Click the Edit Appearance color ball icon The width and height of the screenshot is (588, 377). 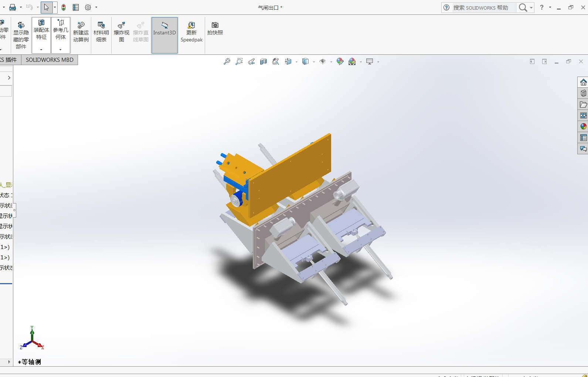point(340,61)
